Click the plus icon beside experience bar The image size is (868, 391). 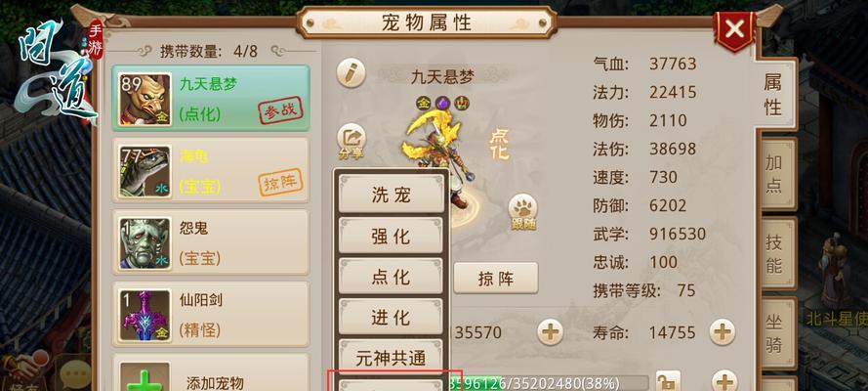click(x=724, y=382)
